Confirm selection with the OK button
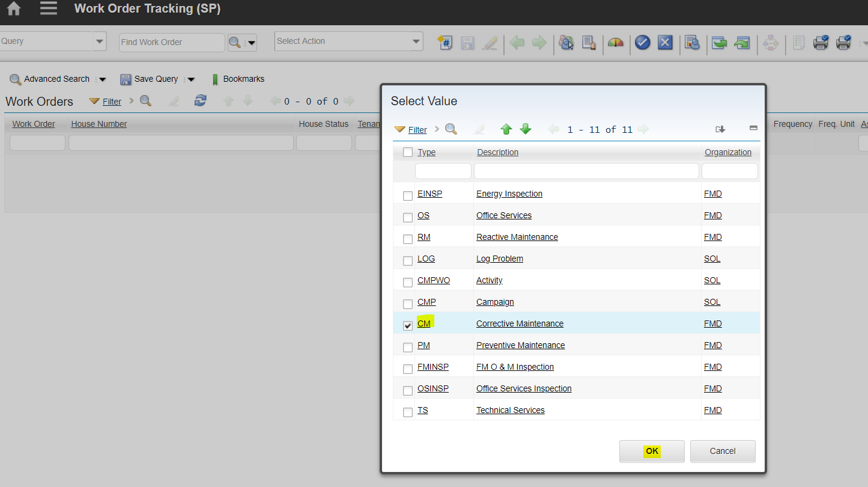The image size is (868, 487). tap(652, 451)
